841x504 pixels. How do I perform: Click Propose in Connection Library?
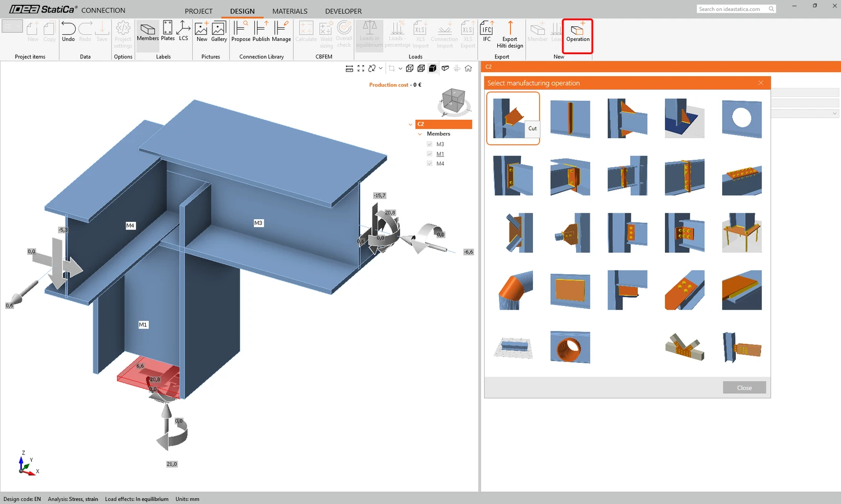tap(241, 32)
